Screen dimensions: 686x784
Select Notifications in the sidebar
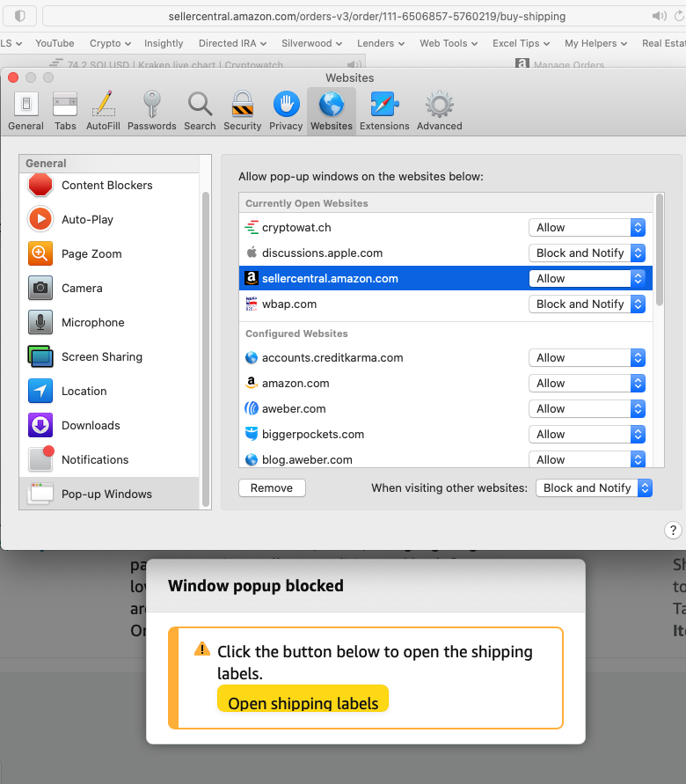point(109,459)
